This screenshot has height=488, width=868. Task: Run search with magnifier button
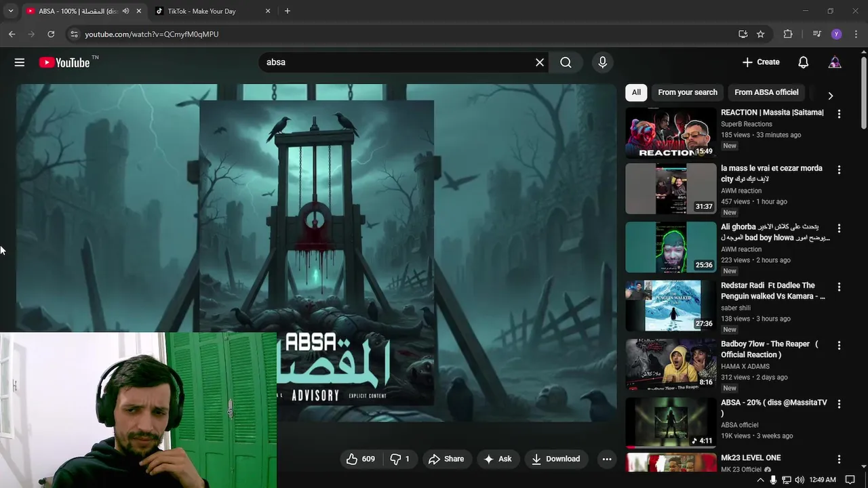(566, 62)
